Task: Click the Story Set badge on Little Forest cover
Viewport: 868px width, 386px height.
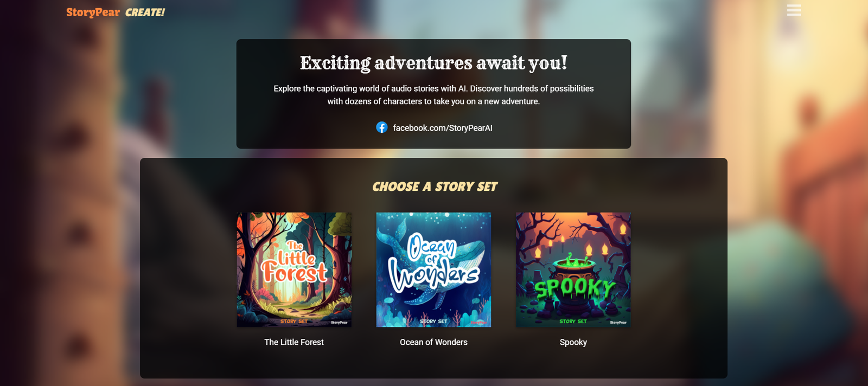Action: click(x=294, y=321)
